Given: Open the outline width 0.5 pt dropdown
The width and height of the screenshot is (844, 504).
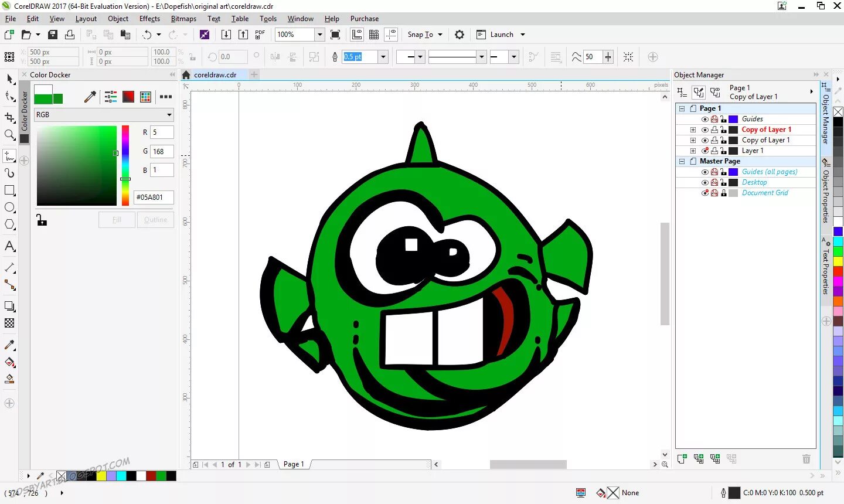Looking at the screenshot, I should 383,57.
